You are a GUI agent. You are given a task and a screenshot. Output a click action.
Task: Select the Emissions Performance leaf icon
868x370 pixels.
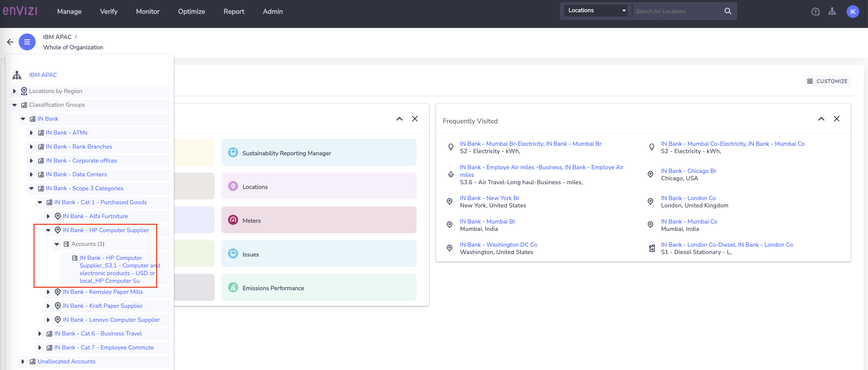[x=233, y=287]
